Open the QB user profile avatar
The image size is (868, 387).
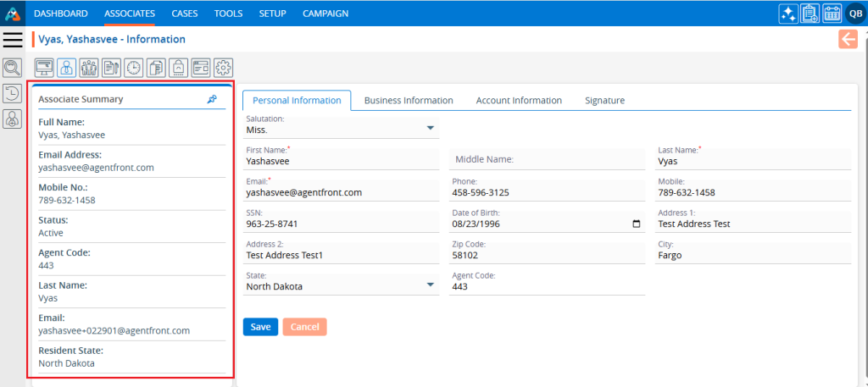pyautogui.click(x=854, y=14)
